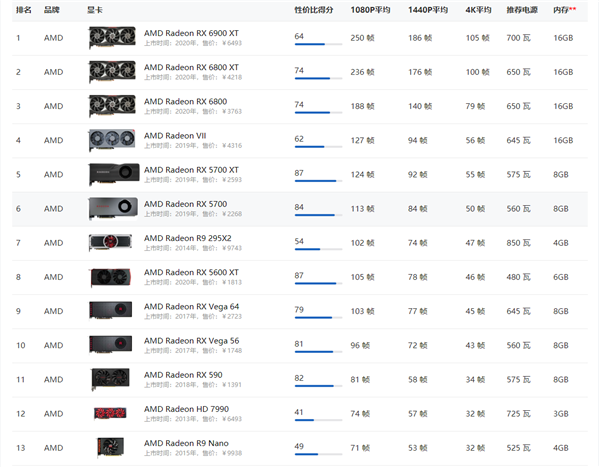This screenshot has height=467, width=600.
Task: Open the AMD Radeon R9 Nano title
Action: [x=186, y=443]
